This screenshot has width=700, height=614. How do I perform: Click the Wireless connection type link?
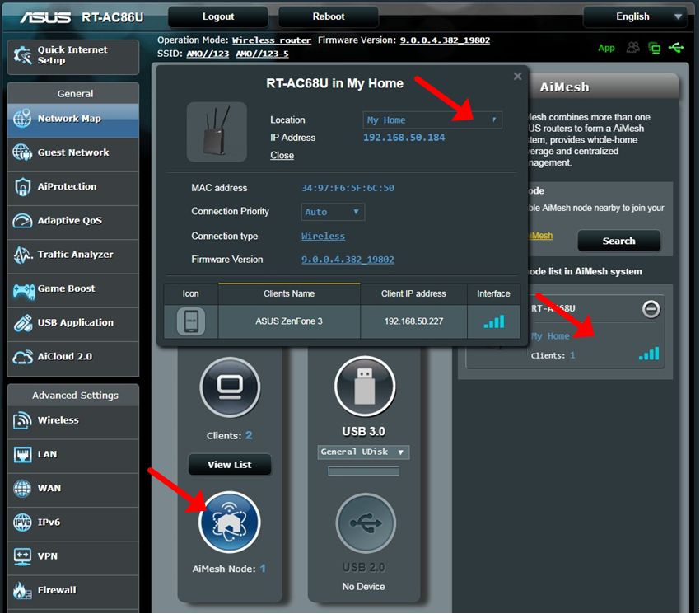pyautogui.click(x=323, y=237)
